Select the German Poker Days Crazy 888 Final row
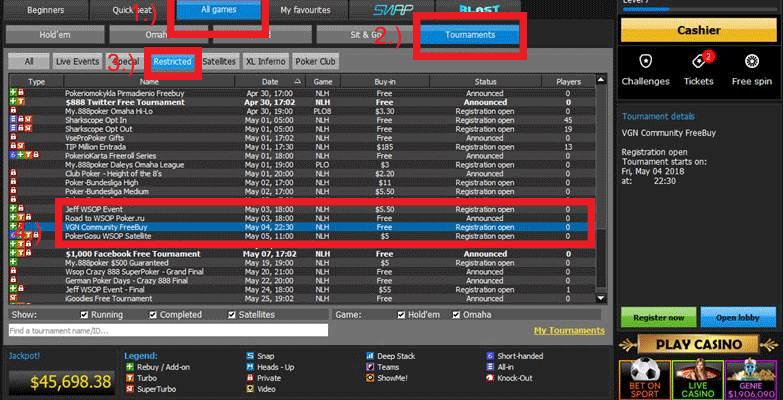This screenshot has height=400, width=783. (x=302, y=281)
